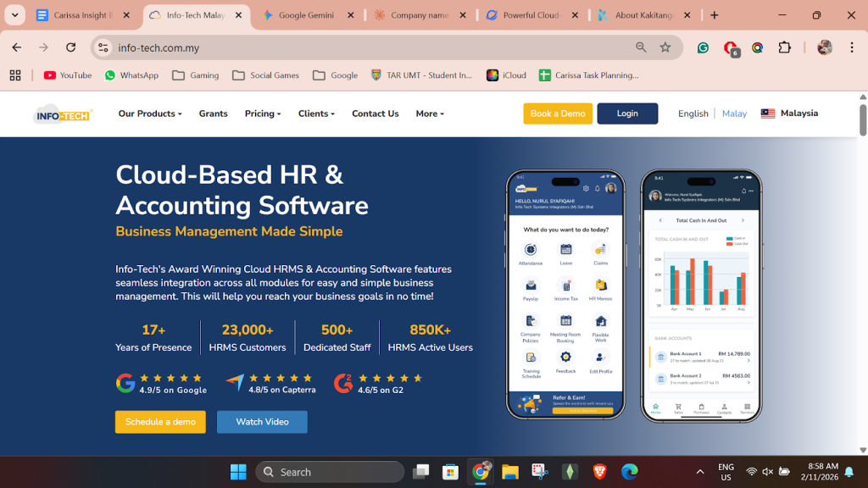Viewport: 868px width, 488px height.
Task: Open the Grants menu item
Action: tap(213, 114)
